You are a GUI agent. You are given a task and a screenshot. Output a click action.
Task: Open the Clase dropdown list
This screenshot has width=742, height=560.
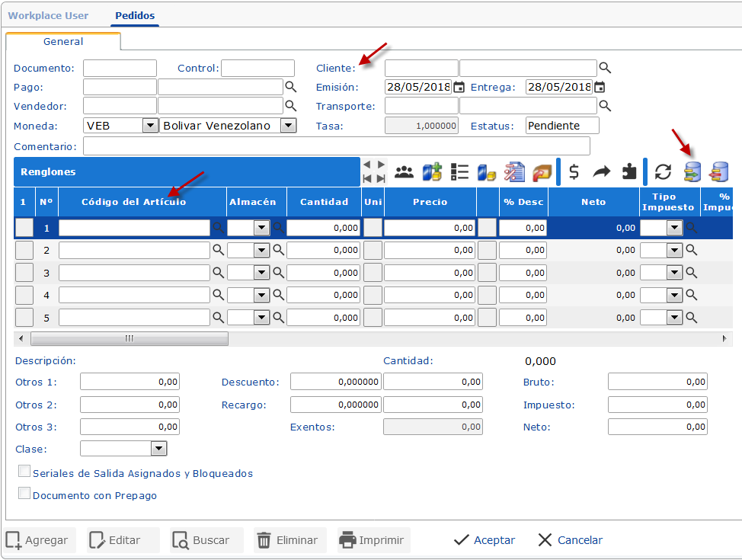158,449
